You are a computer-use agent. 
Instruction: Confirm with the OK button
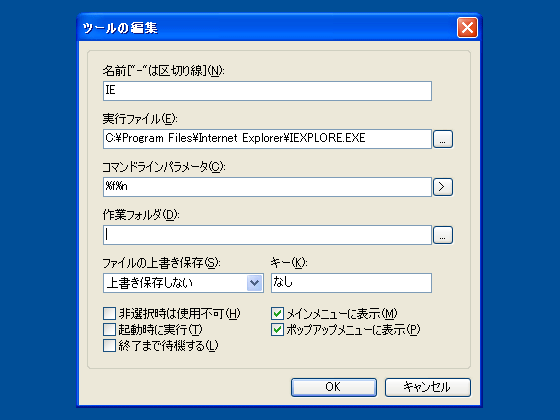point(334,387)
